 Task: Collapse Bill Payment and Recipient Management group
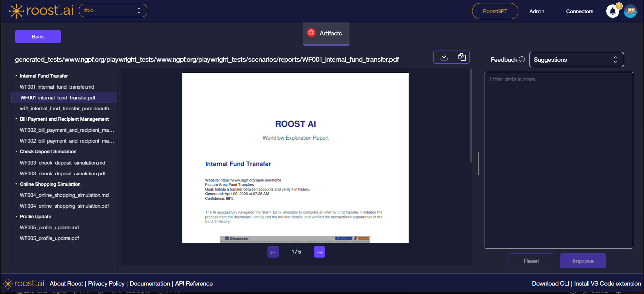point(16,119)
